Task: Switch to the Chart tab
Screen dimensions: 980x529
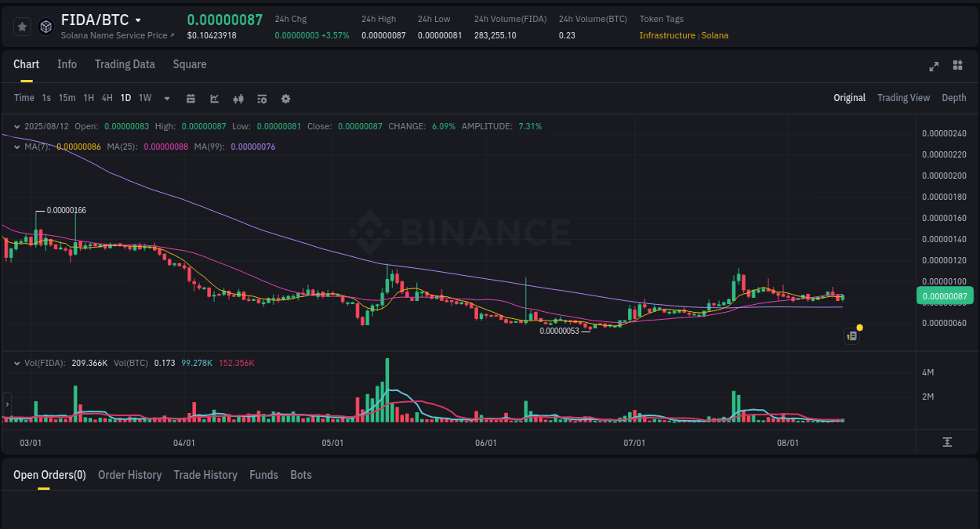Action: 27,64
